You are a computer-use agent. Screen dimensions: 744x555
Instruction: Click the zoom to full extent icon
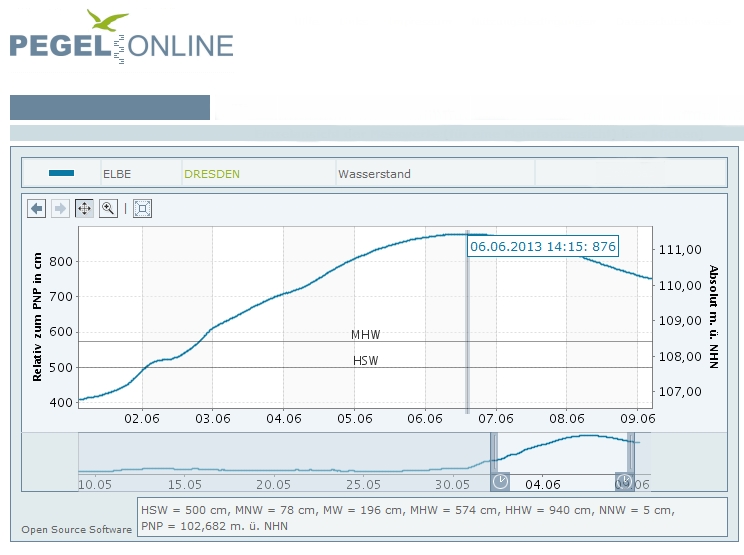(142, 208)
